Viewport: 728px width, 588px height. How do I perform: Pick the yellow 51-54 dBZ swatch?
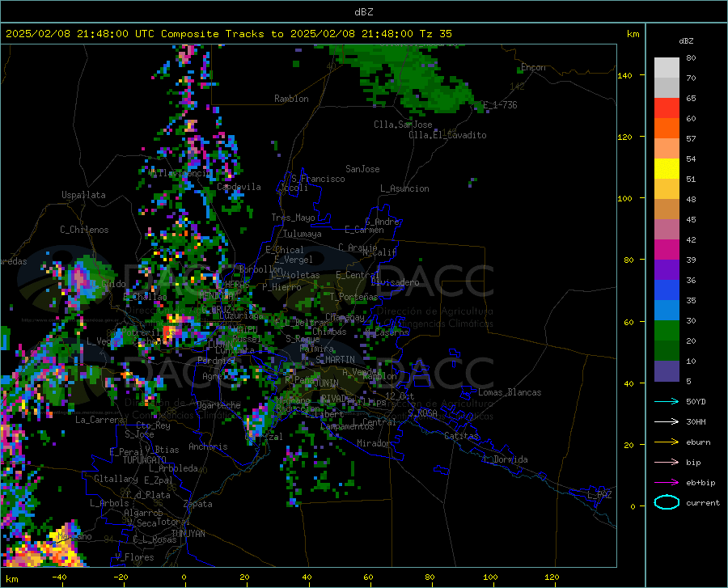(x=667, y=169)
